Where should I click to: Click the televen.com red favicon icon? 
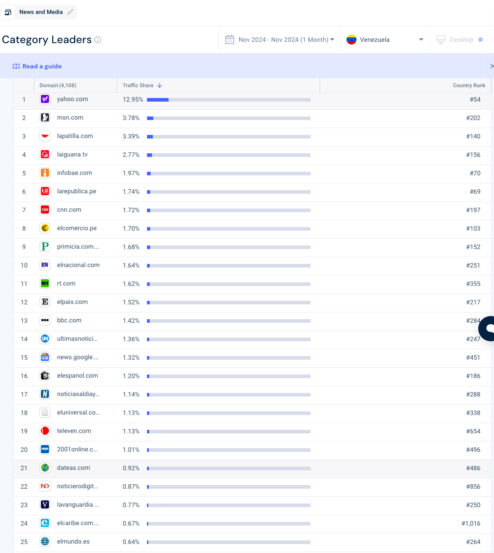pos(45,431)
